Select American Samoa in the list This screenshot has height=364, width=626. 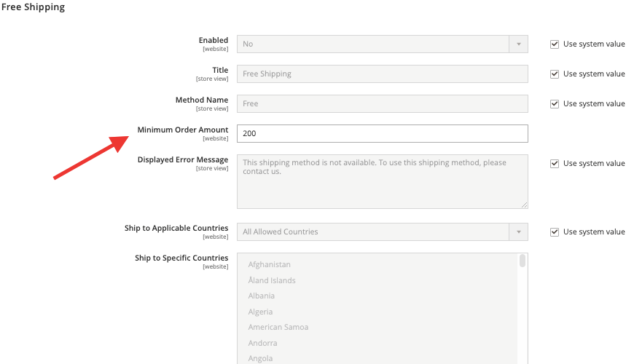tap(278, 328)
